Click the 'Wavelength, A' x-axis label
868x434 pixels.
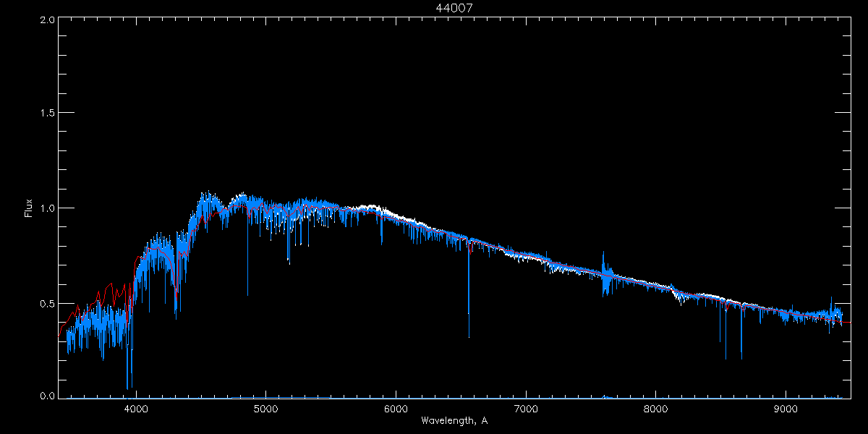pos(454,421)
